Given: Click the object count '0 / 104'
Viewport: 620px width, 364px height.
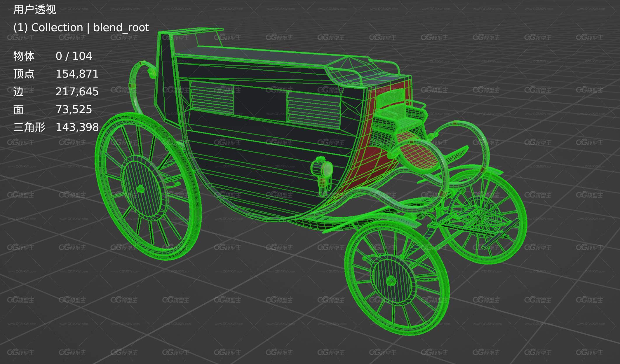Looking at the screenshot, I should [x=74, y=56].
